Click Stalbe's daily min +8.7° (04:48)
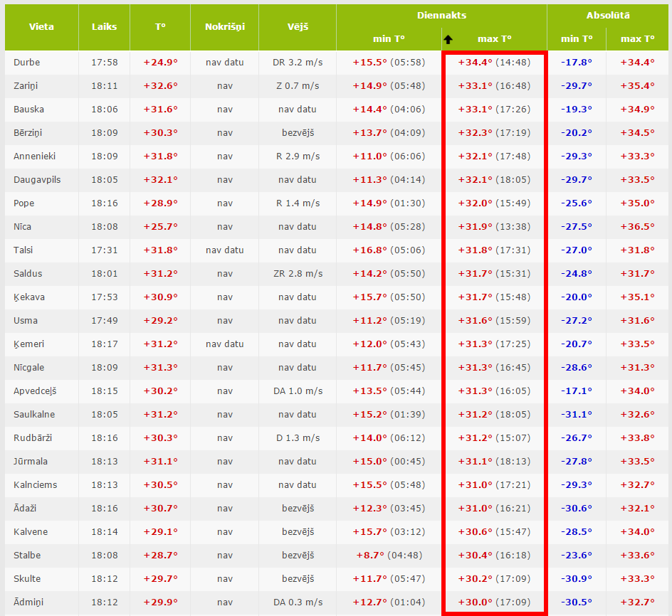 click(389, 555)
